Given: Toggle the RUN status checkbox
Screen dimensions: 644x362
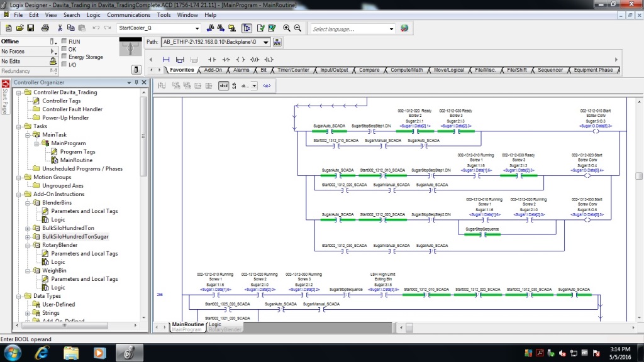Looking at the screenshot, I should tap(64, 41).
